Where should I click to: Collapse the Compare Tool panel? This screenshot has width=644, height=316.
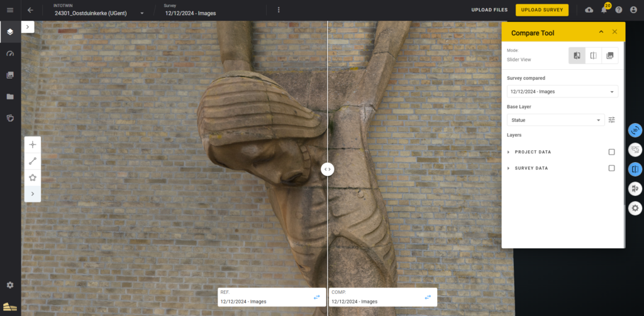click(x=601, y=32)
